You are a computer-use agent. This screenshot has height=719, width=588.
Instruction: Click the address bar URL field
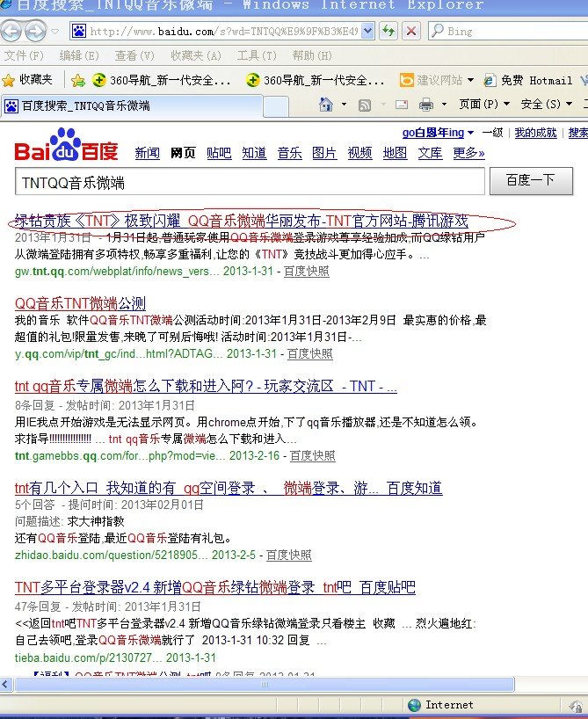(x=223, y=31)
